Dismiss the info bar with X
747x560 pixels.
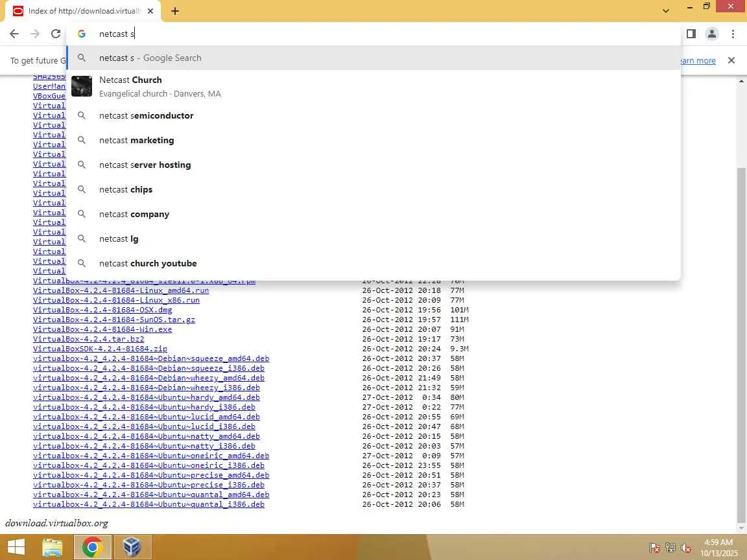[731, 60]
